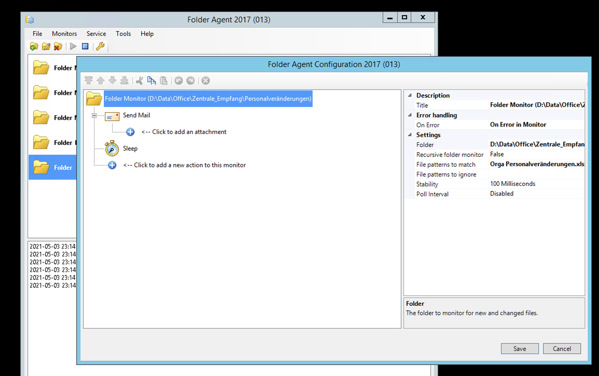Click the move-to-bottom arrow icon
Screen dimensions: 599x376
(124, 81)
